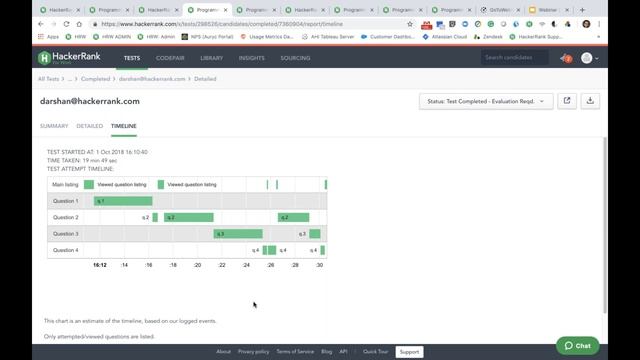
Task: Click the second Main listing green block
Action: (x=161, y=184)
